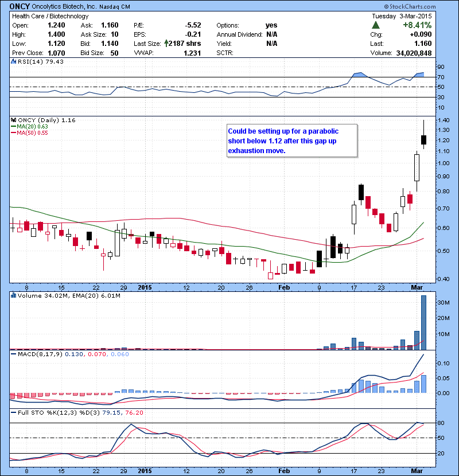The image size is (459, 476).
Task: Click the RSI value 79.43
Action: coord(55,61)
